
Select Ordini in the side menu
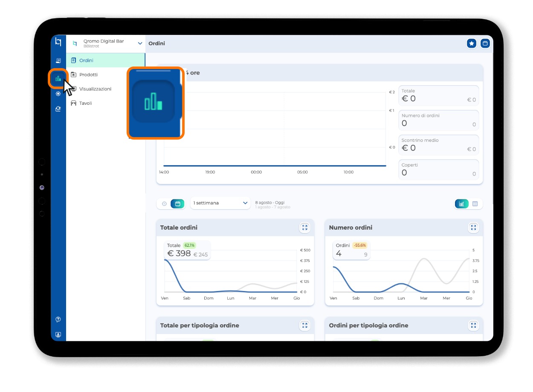tap(106, 61)
